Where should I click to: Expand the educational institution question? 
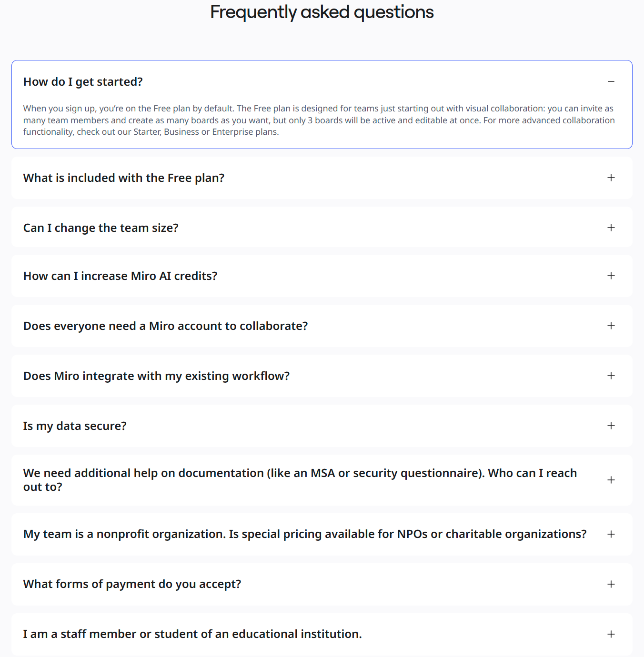(x=611, y=634)
